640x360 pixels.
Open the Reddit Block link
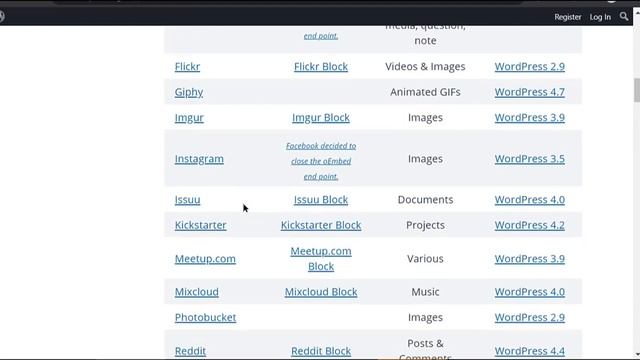coord(321,351)
